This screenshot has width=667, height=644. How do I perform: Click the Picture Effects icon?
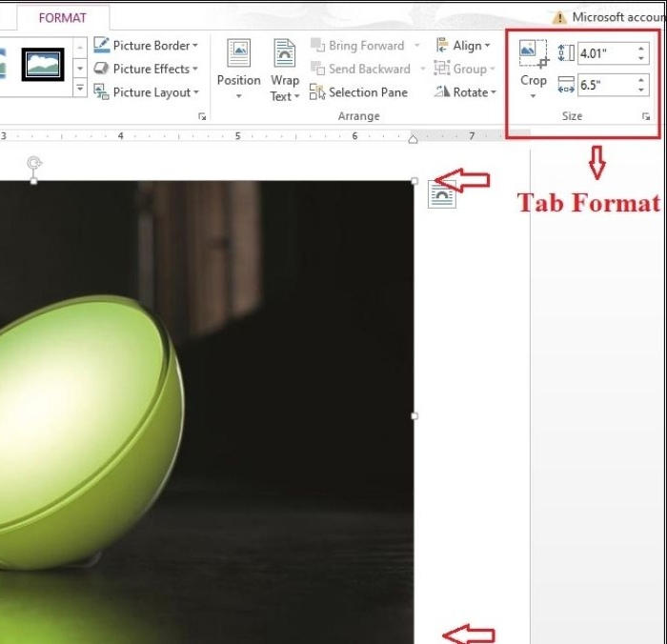tap(101, 68)
